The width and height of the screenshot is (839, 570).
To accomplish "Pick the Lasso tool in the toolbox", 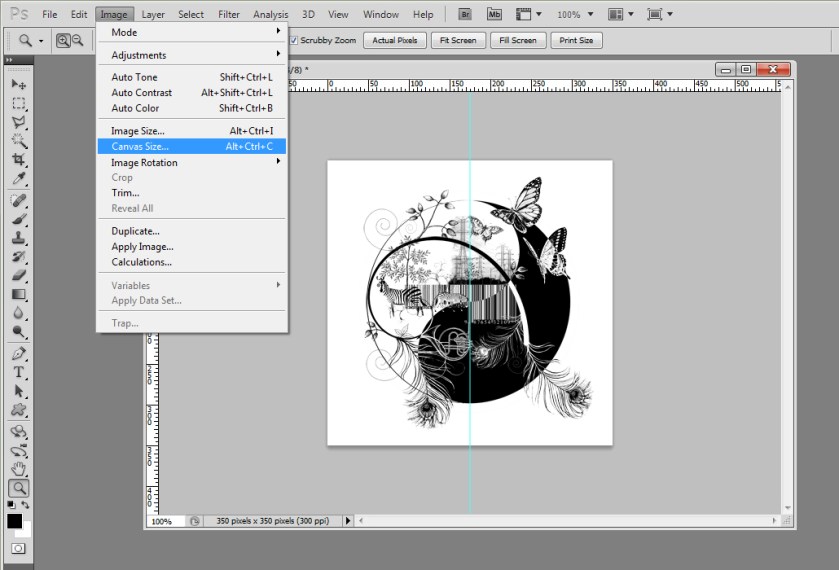I will click(19, 122).
